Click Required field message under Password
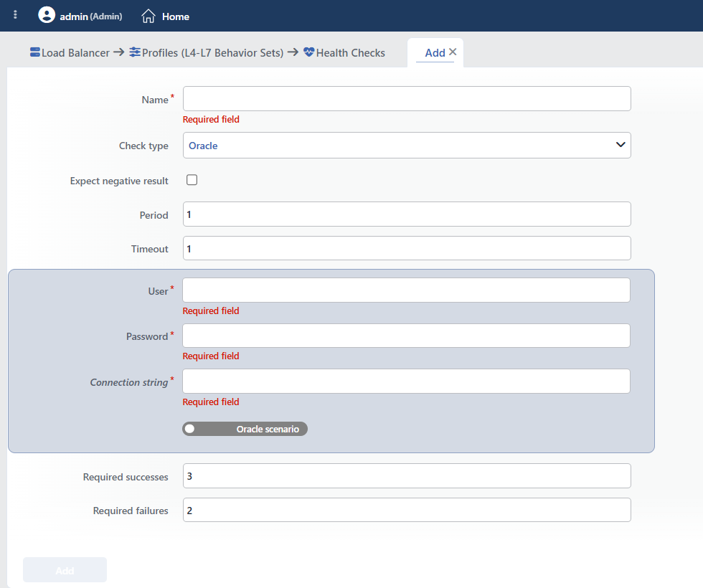The image size is (703, 588). point(211,356)
